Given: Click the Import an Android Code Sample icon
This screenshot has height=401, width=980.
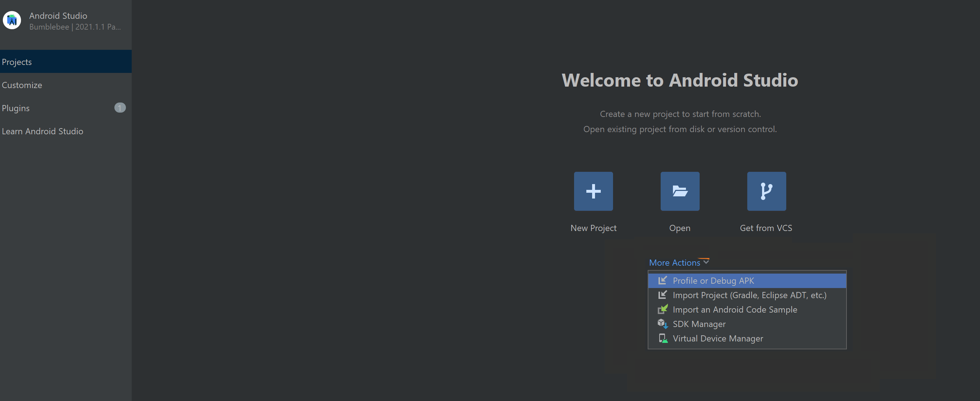Looking at the screenshot, I should coord(663,309).
